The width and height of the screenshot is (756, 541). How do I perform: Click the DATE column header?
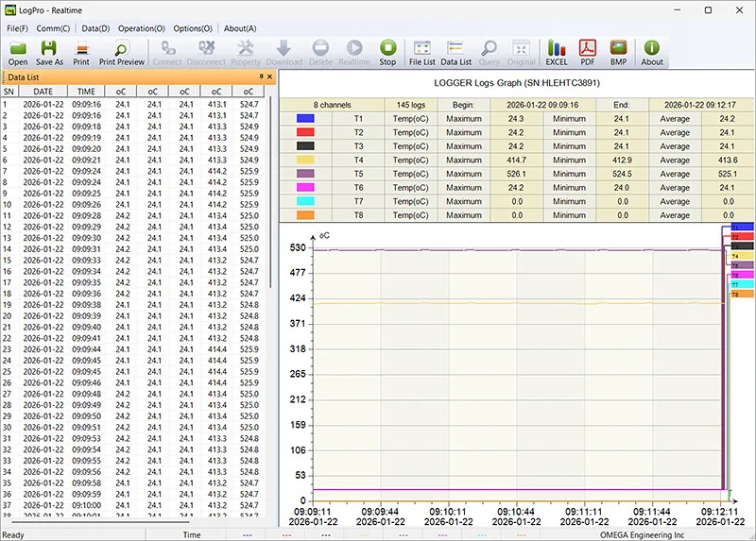[x=43, y=91]
